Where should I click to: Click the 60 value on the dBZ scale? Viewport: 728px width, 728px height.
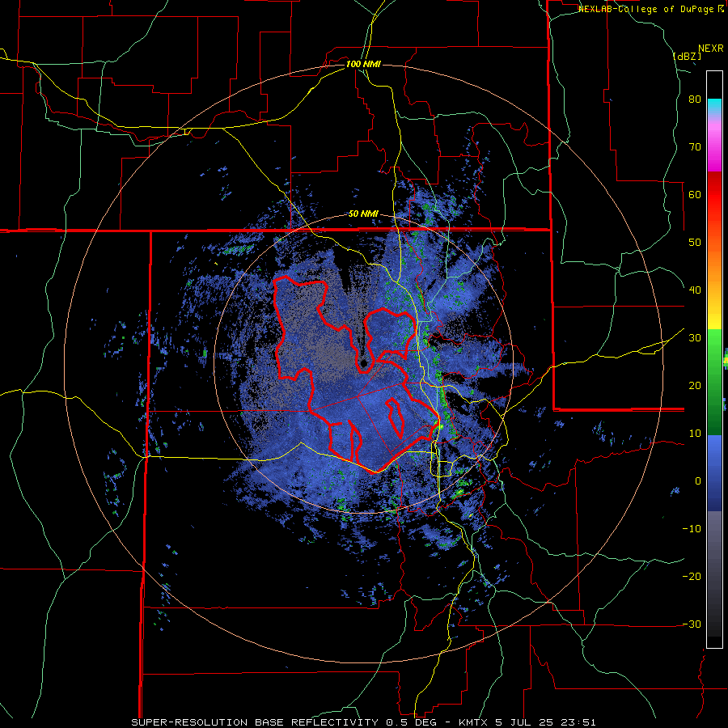[695, 194]
